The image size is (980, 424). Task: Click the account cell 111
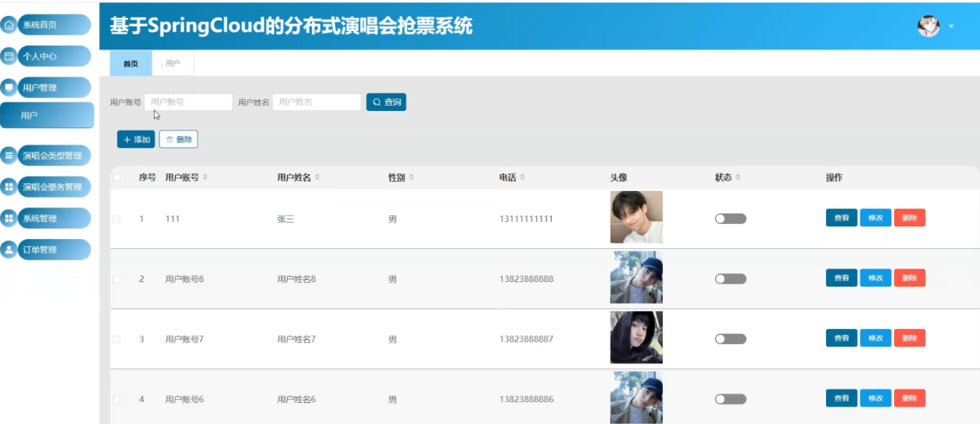172,219
